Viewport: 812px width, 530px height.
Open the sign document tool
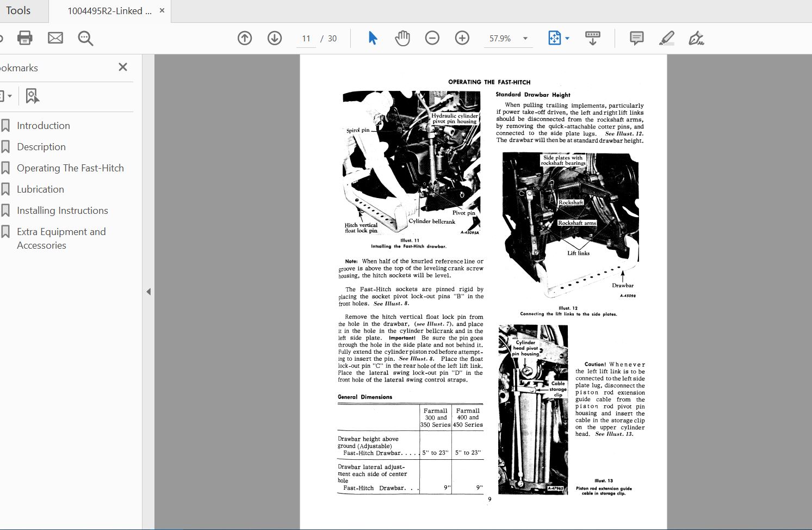coord(696,38)
